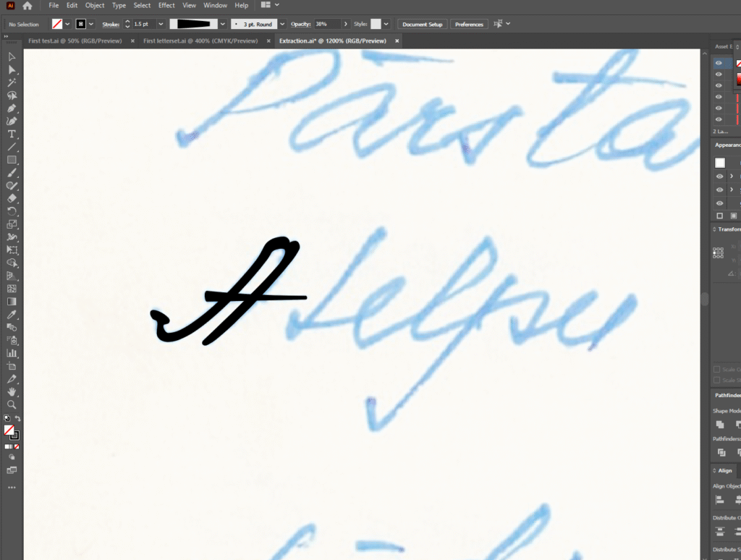
Task: Select the Magic Wand tool
Action: 12,82
